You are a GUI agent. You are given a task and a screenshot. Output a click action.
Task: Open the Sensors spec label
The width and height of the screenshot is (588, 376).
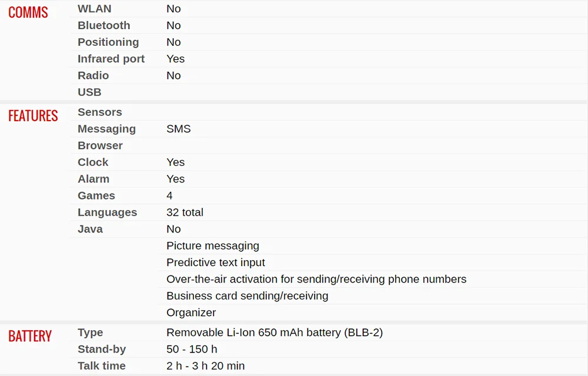pos(100,112)
